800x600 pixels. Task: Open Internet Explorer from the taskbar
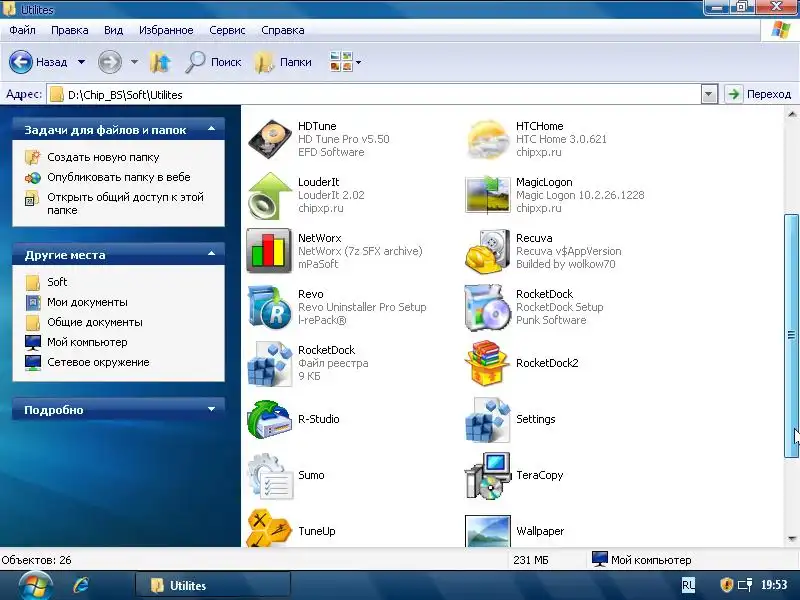coord(81,585)
